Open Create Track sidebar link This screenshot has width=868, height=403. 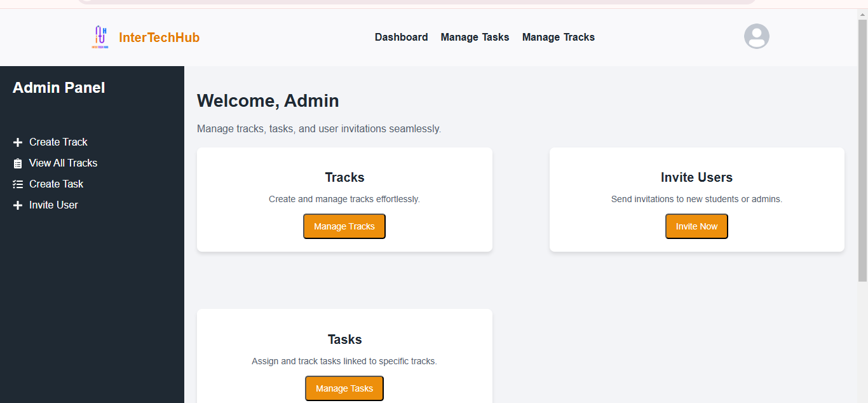tap(58, 142)
